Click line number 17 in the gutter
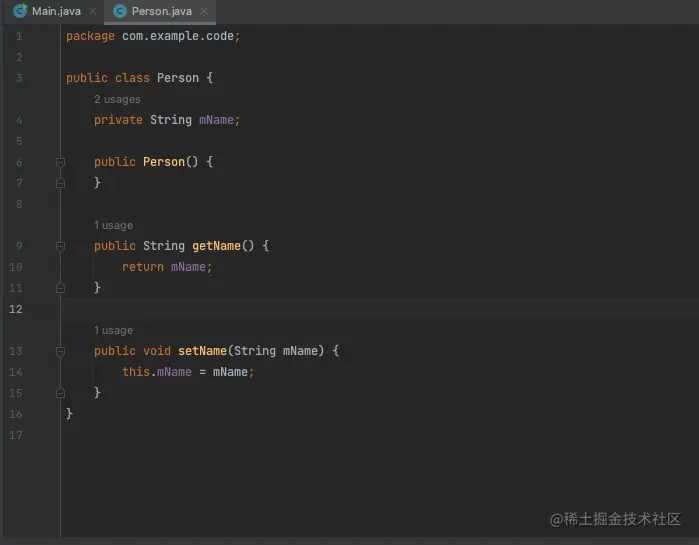The height and width of the screenshot is (545, 699). pos(16,435)
